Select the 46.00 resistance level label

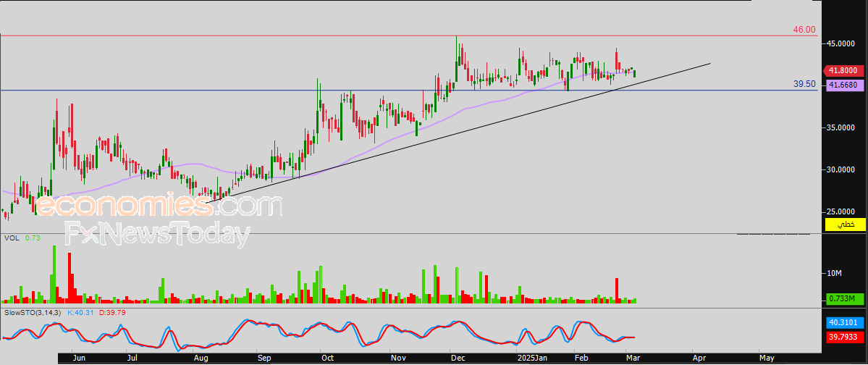(x=804, y=30)
